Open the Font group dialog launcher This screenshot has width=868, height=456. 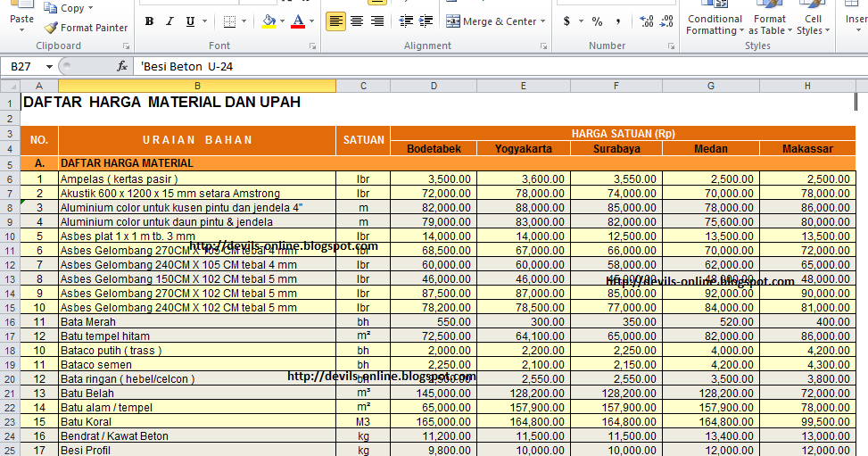coord(313,46)
